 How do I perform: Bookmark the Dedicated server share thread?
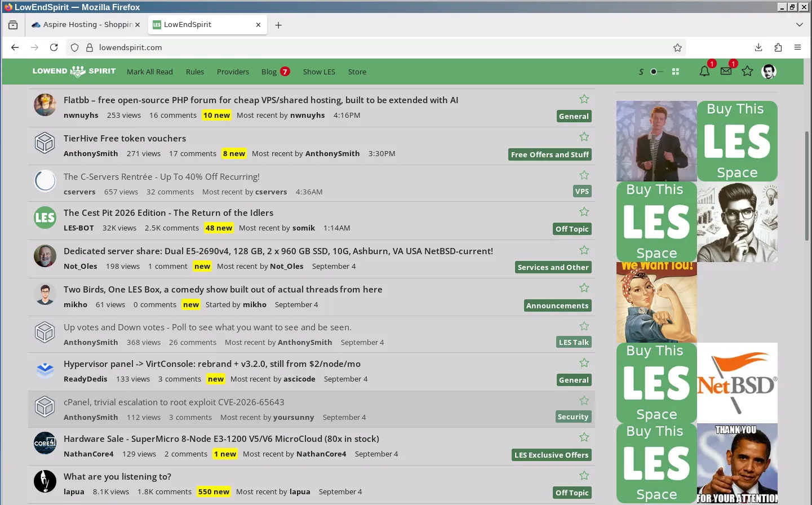point(584,250)
